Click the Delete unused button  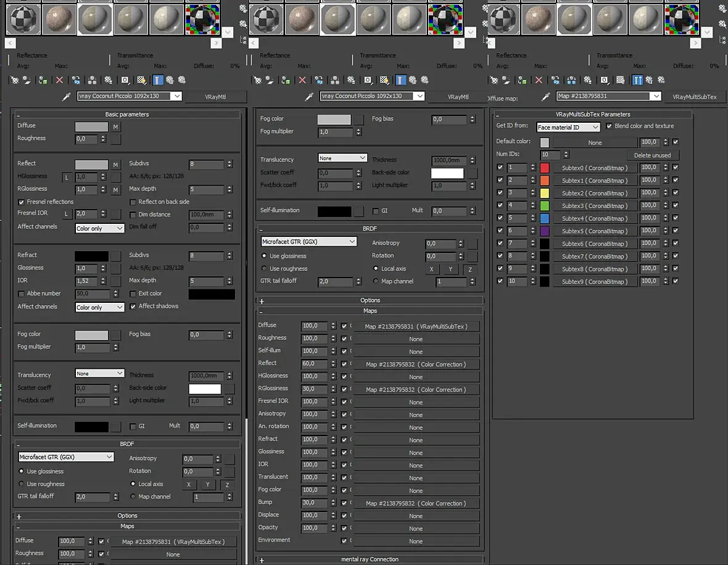(652, 155)
